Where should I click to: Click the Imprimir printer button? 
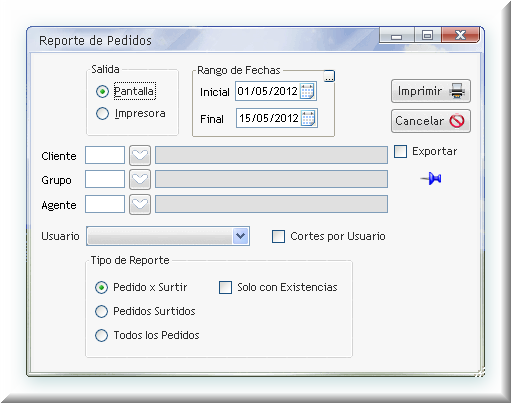431,91
